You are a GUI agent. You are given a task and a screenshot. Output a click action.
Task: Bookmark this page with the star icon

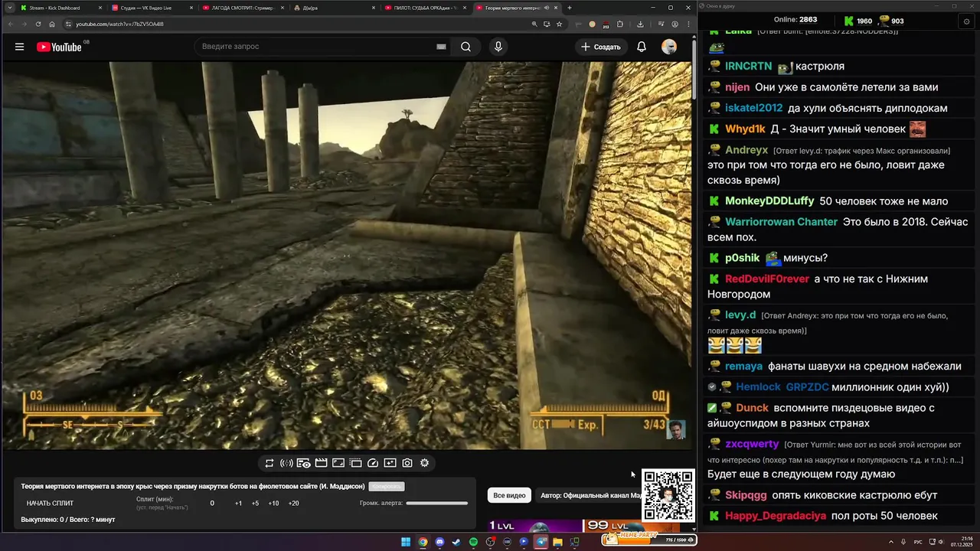(x=559, y=24)
